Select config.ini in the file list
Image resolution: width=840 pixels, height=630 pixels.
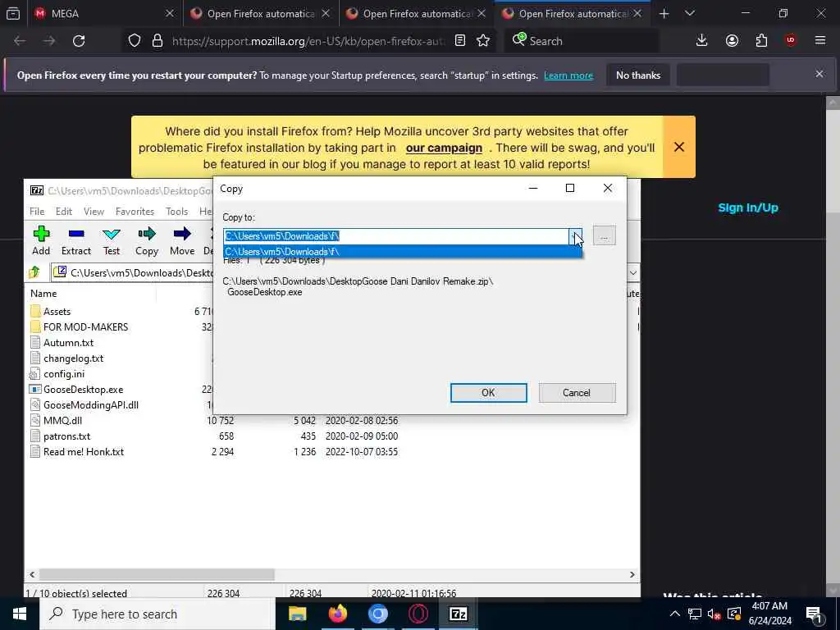[x=64, y=374]
